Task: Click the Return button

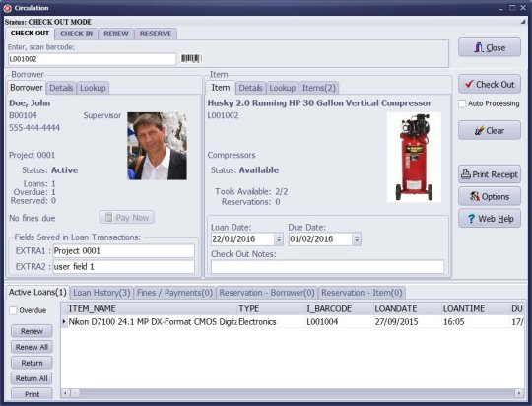Action: pos(32,363)
